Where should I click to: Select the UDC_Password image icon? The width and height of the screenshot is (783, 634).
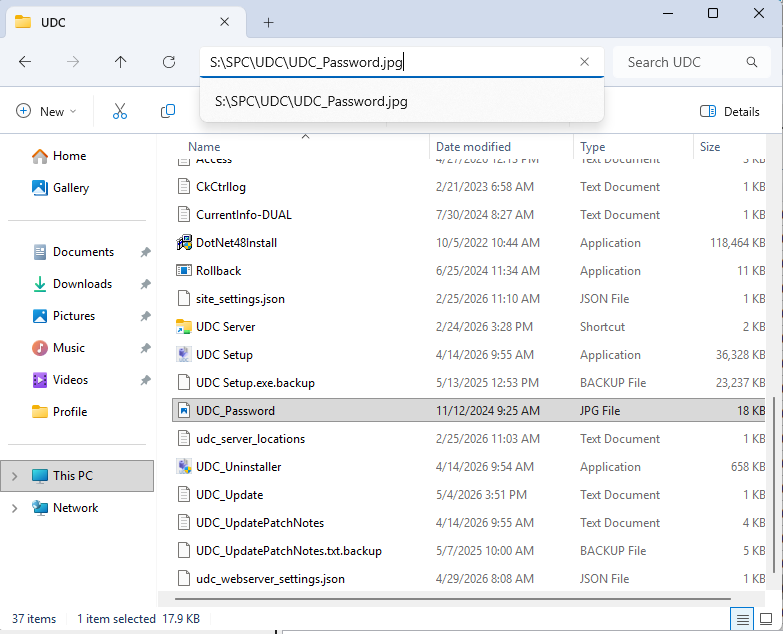click(184, 410)
